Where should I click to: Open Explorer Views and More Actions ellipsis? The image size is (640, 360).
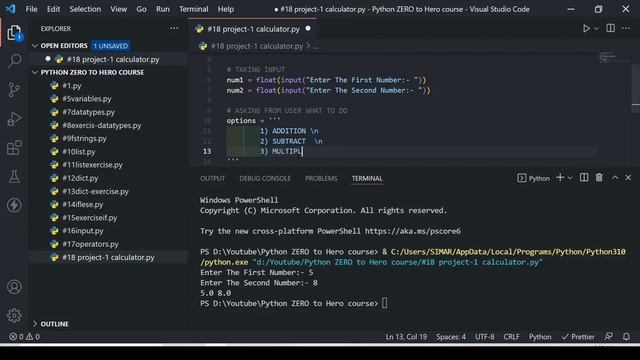(x=174, y=28)
